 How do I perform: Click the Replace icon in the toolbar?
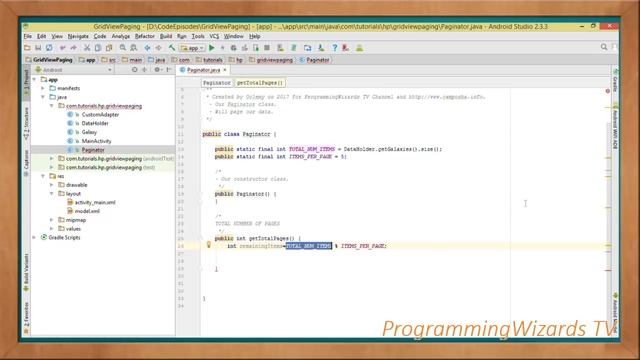[x=133, y=48]
